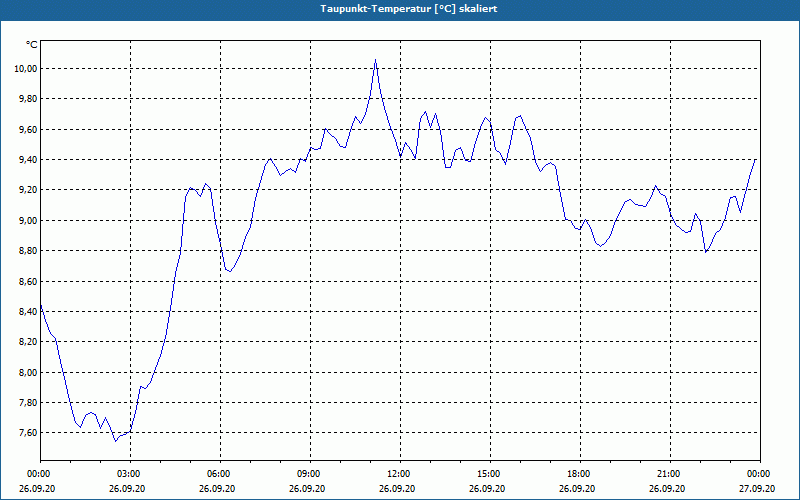Click the lowest point of the blue curve
This screenshot has height=500, width=800.
pos(116,441)
